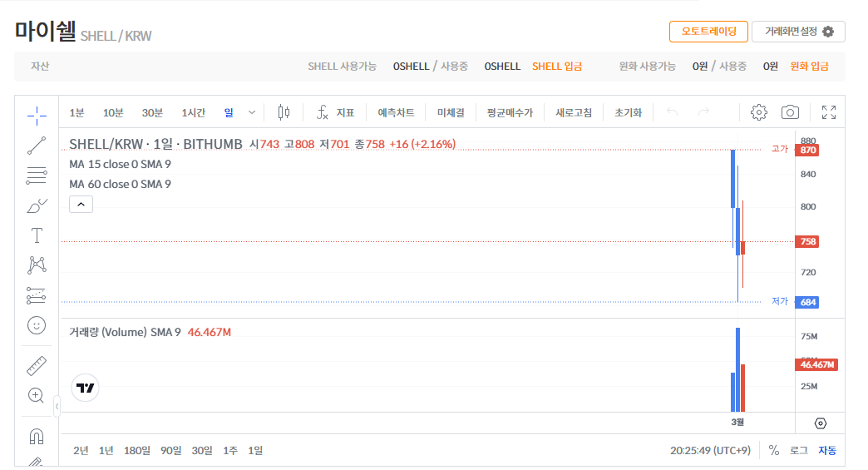Image resolution: width=868 pixels, height=470 pixels.
Task: Click the 46.467M volume axis label
Action: pyautogui.click(x=816, y=365)
